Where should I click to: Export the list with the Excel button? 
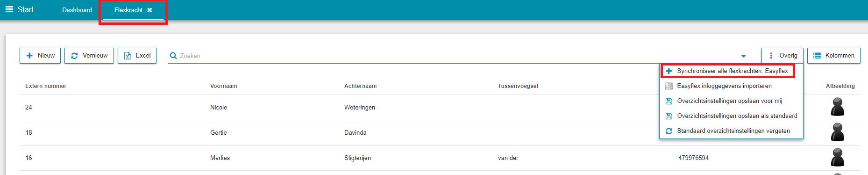tap(137, 55)
